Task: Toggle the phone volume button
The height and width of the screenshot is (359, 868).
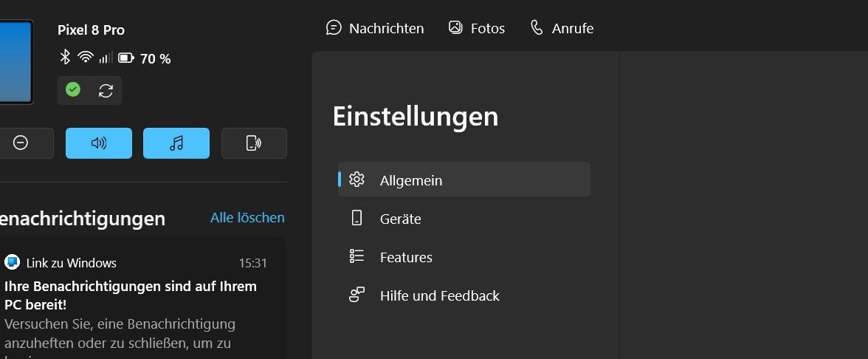Action: 99,143
